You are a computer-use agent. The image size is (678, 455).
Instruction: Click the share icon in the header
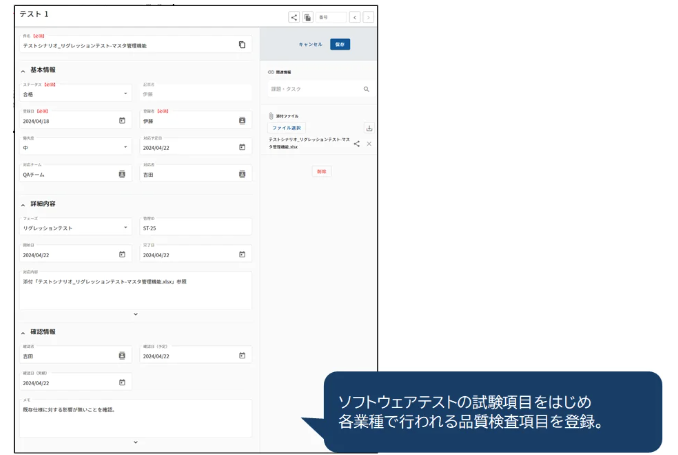294,17
